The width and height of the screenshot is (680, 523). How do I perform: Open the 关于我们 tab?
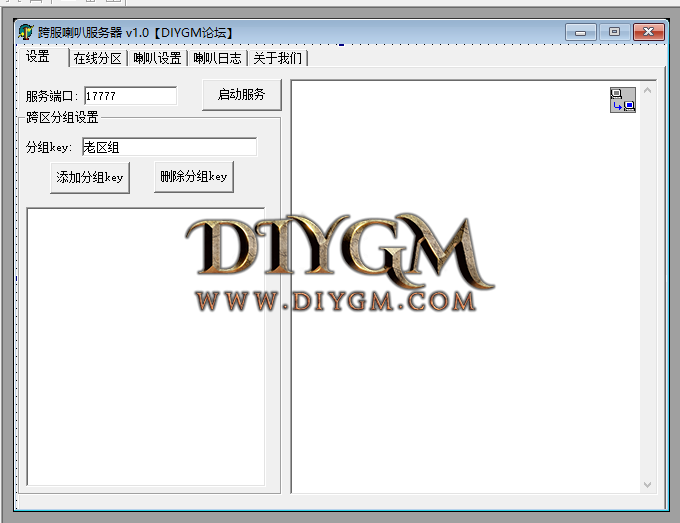pos(277,58)
